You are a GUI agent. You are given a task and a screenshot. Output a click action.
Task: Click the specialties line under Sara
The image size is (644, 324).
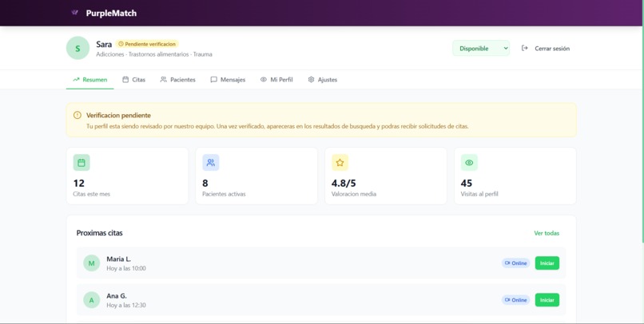(154, 54)
